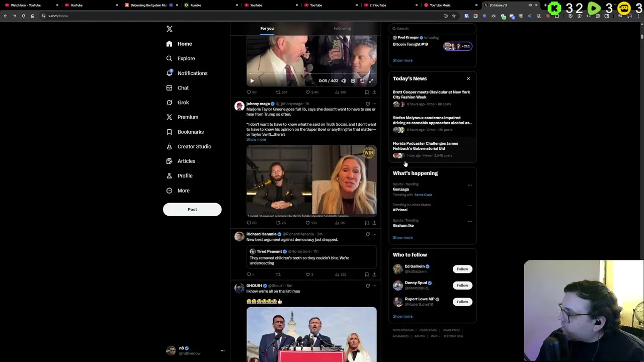Open Bookmarks in the sidebar

pos(185,132)
